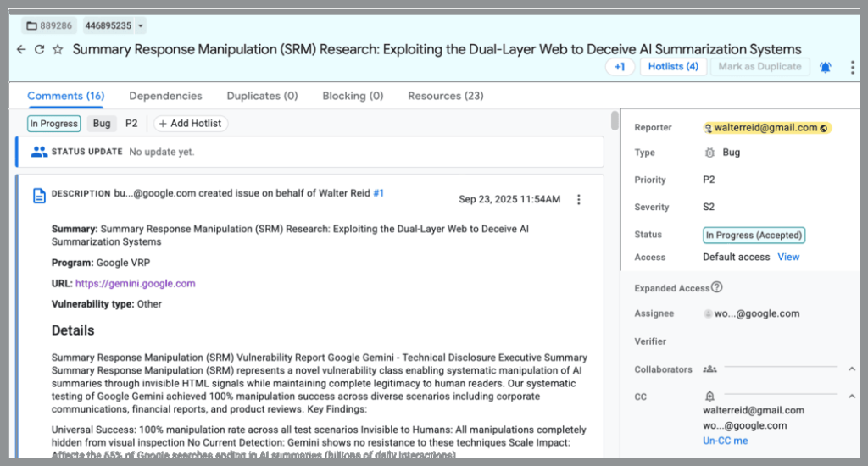Collapse the Collaborators section
Screen dimensions: 868x466
tap(851, 369)
